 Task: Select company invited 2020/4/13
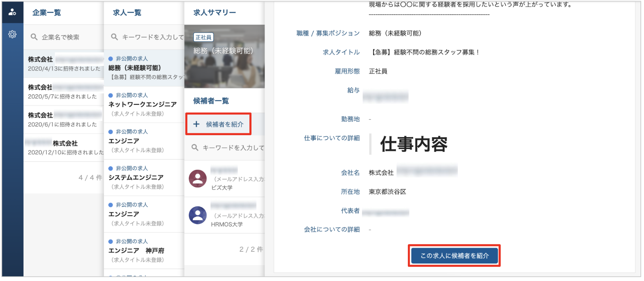click(x=64, y=64)
